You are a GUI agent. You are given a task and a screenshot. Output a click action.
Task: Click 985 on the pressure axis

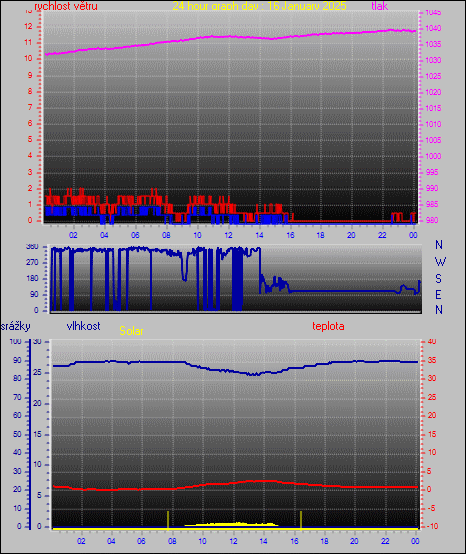tap(432, 204)
